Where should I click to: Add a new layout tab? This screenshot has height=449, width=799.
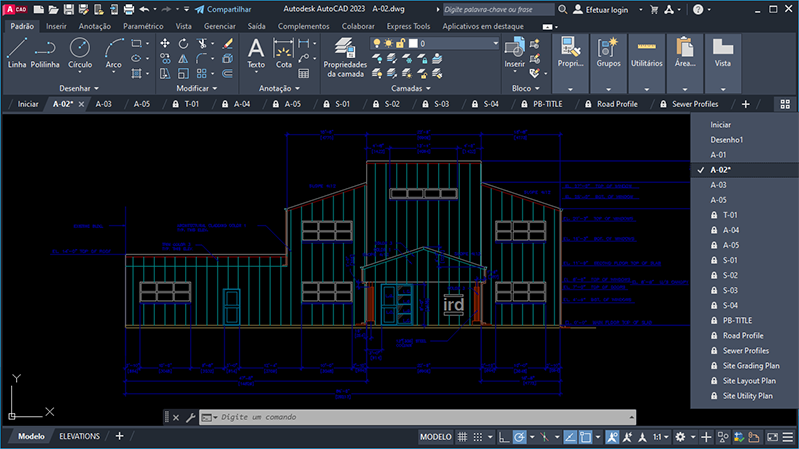coord(119,436)
